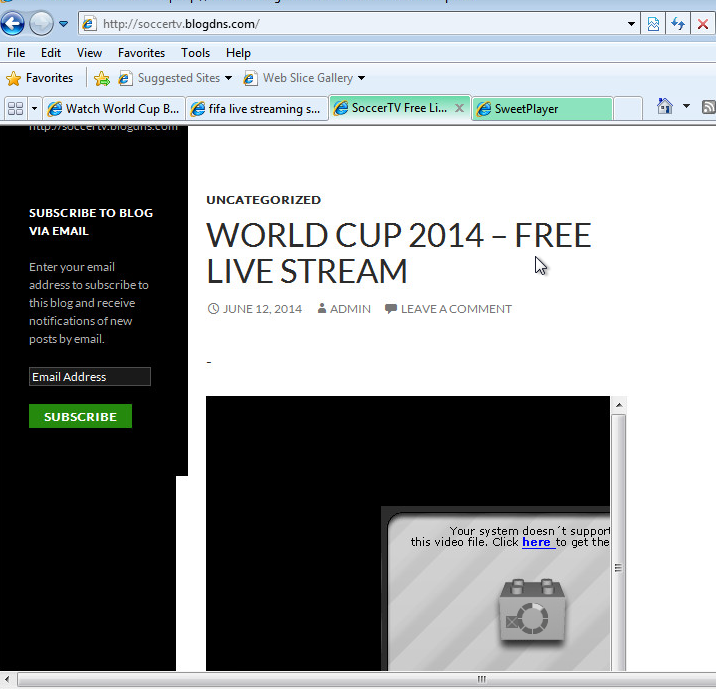Click the Refresh page icon
The image size is (716, 690).
[x=678, y=24]
